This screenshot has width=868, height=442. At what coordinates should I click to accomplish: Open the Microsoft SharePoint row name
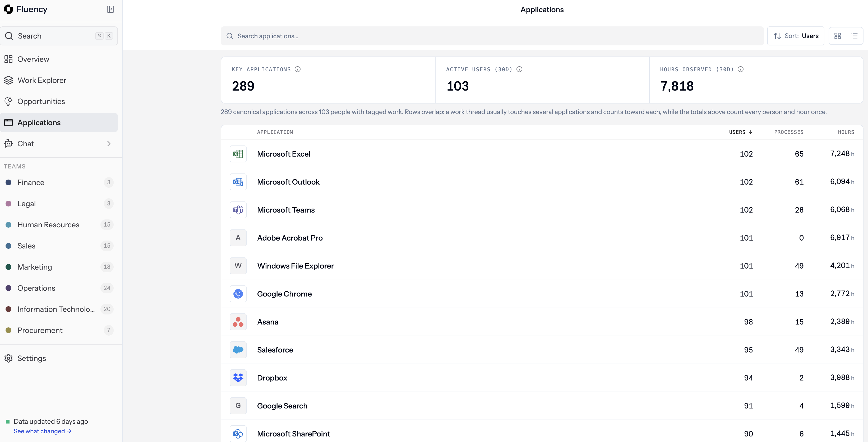[x=293, y=434]
